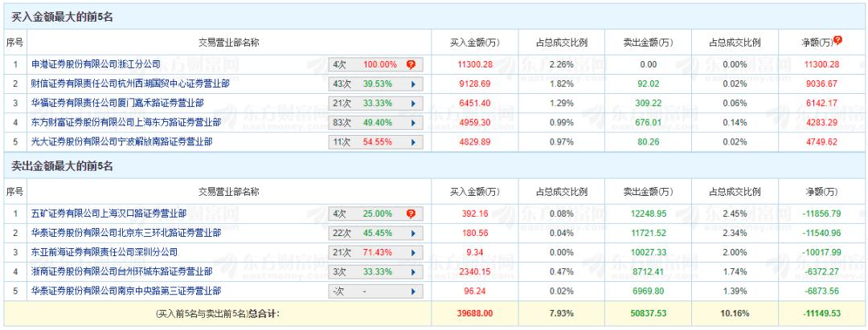Open 五矿证券上海汉口路证券营业部 link

click(109, 214)
